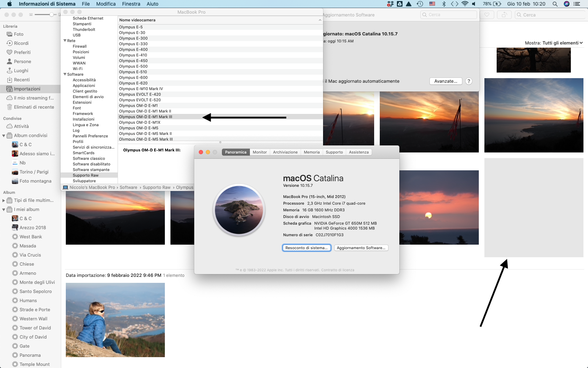Select Olympus E-M10 Mark IV row
Image resolution: width=588 pixels, height=368 pixels.
point(220,89)
